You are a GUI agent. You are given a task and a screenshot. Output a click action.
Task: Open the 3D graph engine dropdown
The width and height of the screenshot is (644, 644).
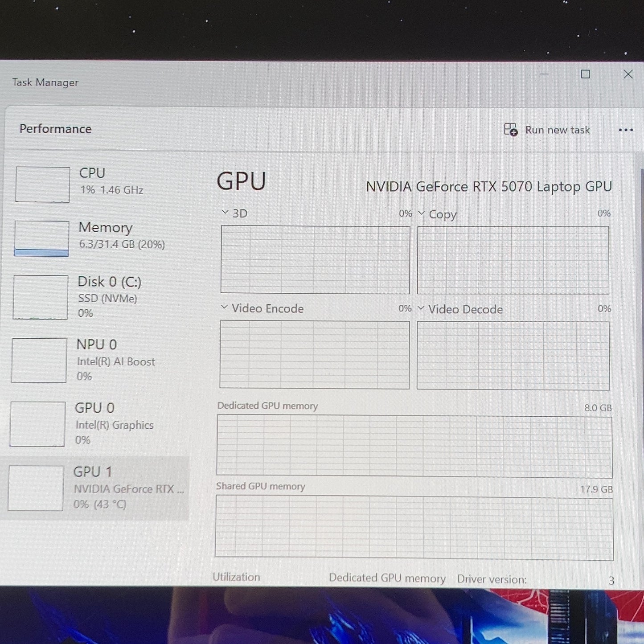(x=225, y=213)
